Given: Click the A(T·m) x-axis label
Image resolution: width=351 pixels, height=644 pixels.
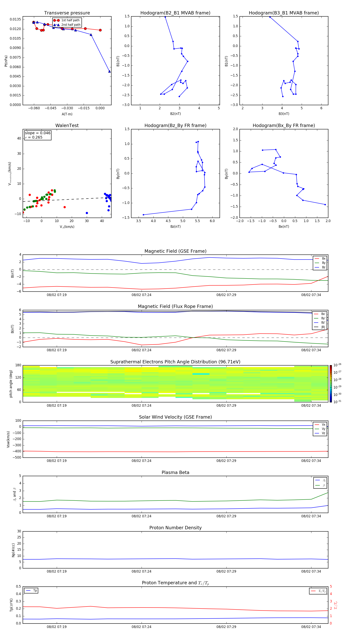Looking at the screenshot, I should coord(67,114).
